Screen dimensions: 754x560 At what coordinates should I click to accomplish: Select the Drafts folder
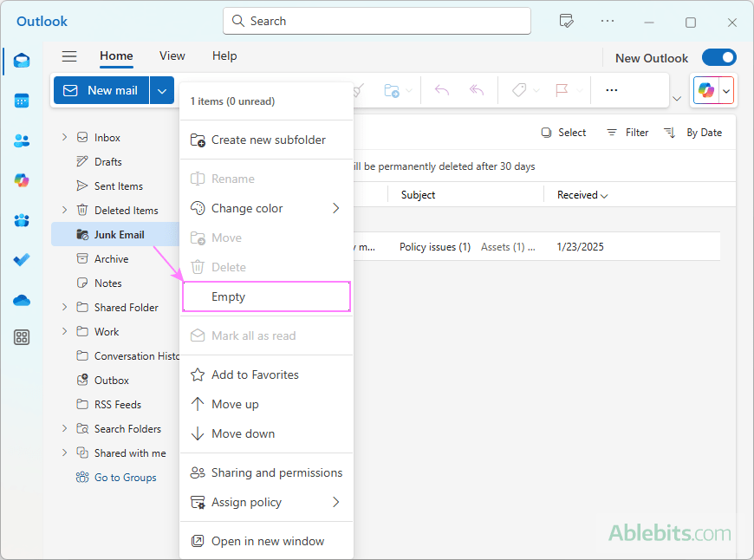pos(115,161)
